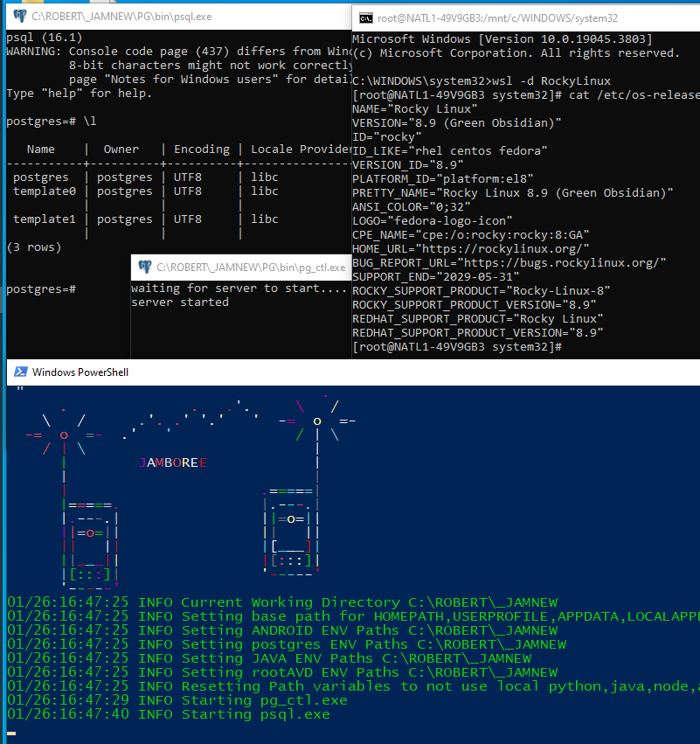Click the Locale Provider column header
Screen dimensions: 700x744
(301, 149)
